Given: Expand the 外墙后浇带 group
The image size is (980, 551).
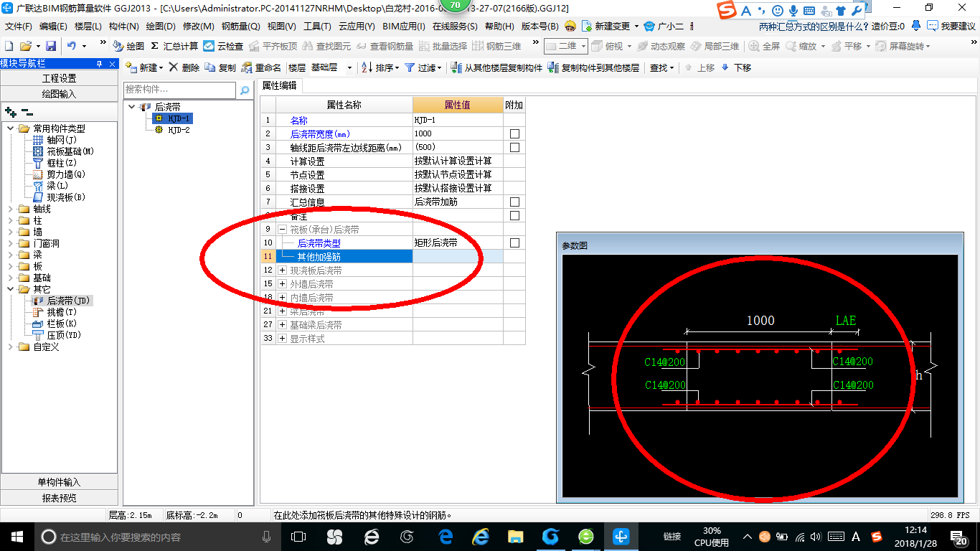Looking at the screenshot, I should pyautogui.click(x=282, y=284).
